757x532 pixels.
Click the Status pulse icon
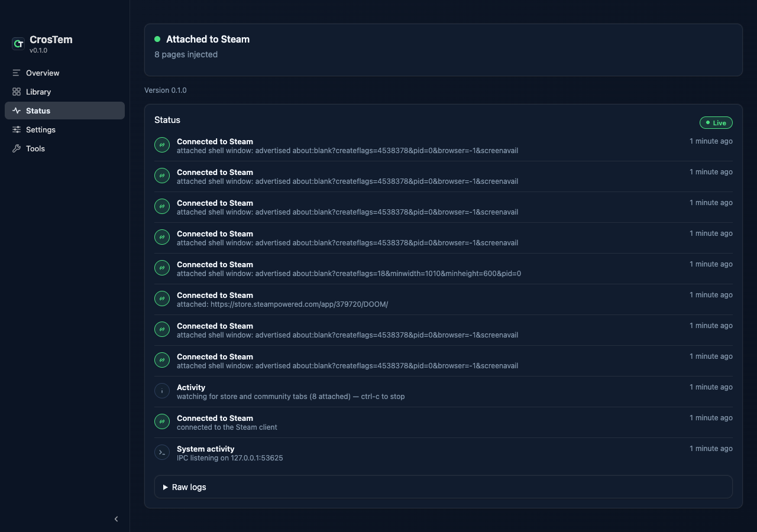17,111
